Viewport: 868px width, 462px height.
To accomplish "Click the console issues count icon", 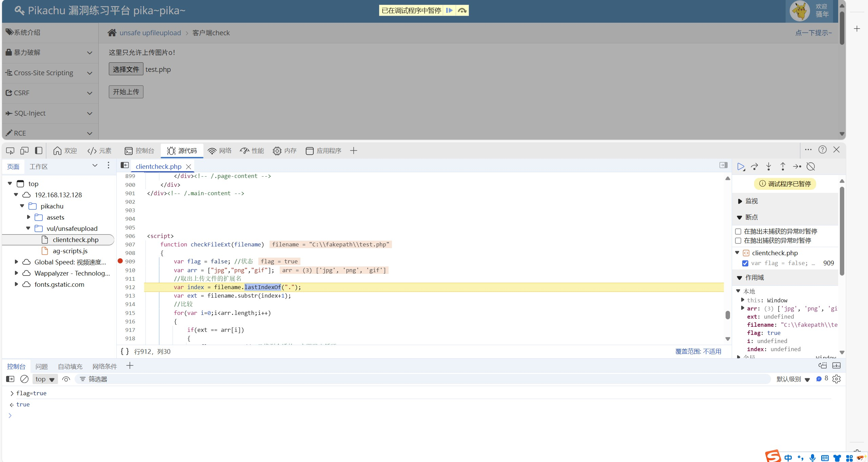I will (822, 379).
